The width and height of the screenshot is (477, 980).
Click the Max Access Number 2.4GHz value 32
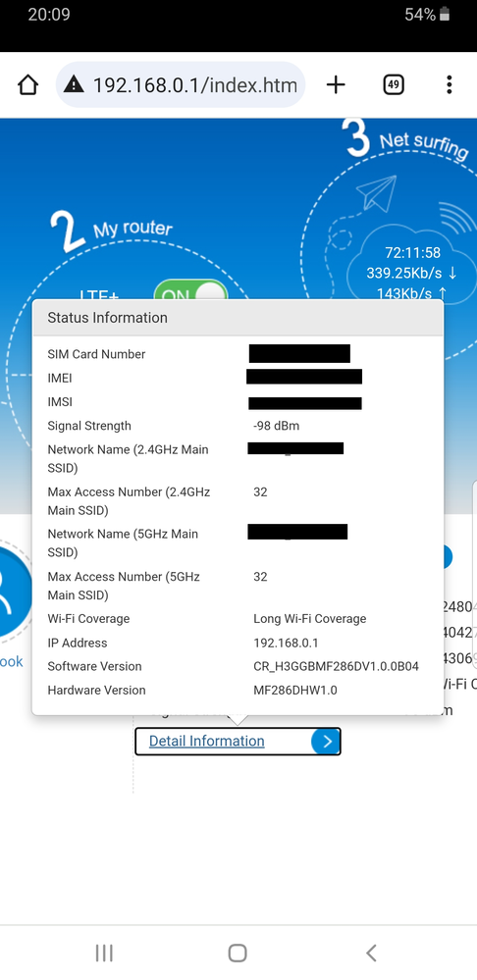pos(260,491)
